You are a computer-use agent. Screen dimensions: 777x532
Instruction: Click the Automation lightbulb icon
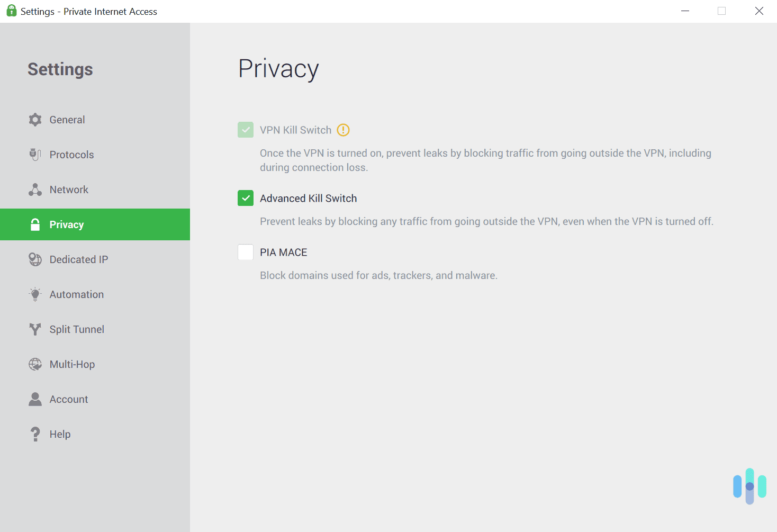click(x=35, y=294)
